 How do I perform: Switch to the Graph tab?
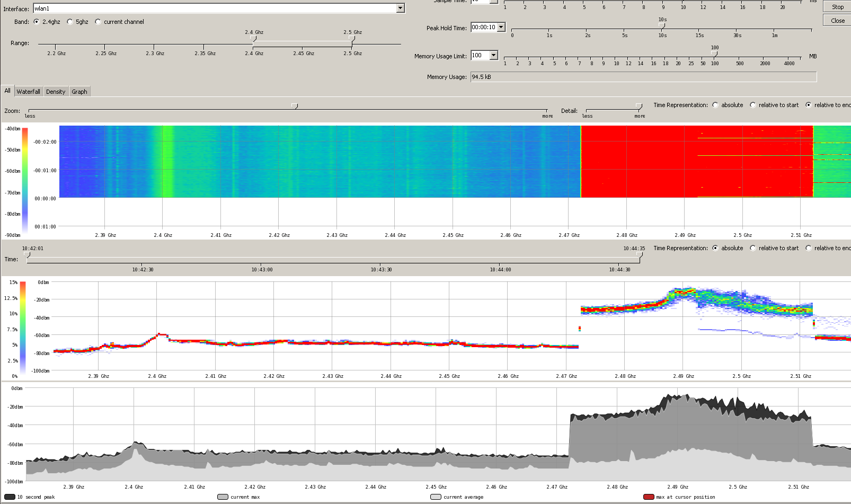[79, 92]
